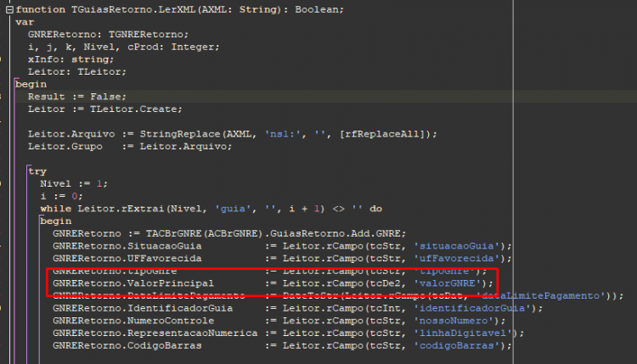
Task: Click the 'begin' keyword under while loop
Action: tap(56, 221)
